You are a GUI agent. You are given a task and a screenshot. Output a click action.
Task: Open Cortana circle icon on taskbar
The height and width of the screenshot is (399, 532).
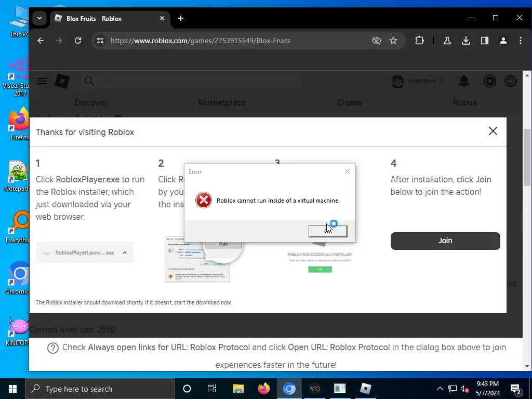(x=187, y=389)
